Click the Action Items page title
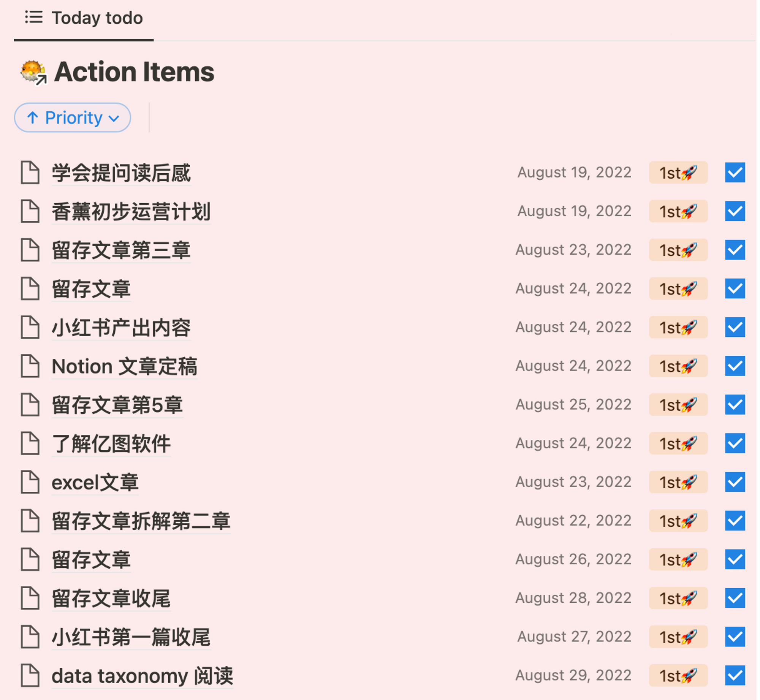The image size is (760, 700). pyautogui.click(x=134, y=72)
